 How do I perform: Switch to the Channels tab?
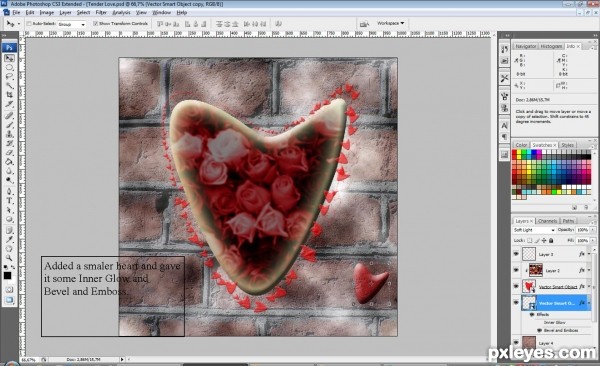547,221
